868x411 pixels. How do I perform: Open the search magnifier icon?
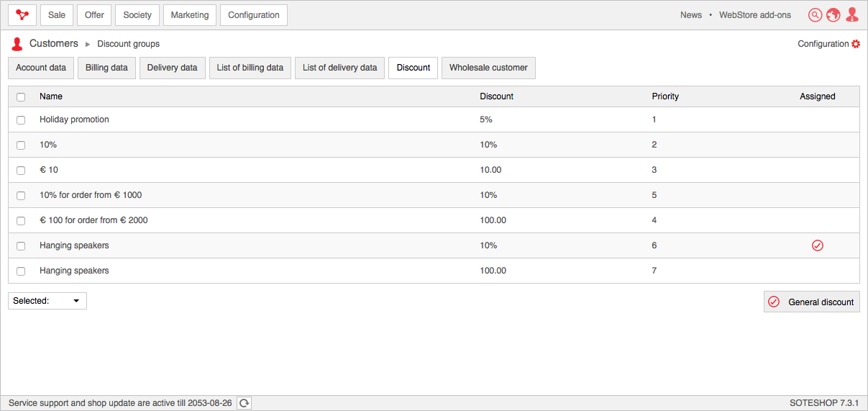(815, 15)
